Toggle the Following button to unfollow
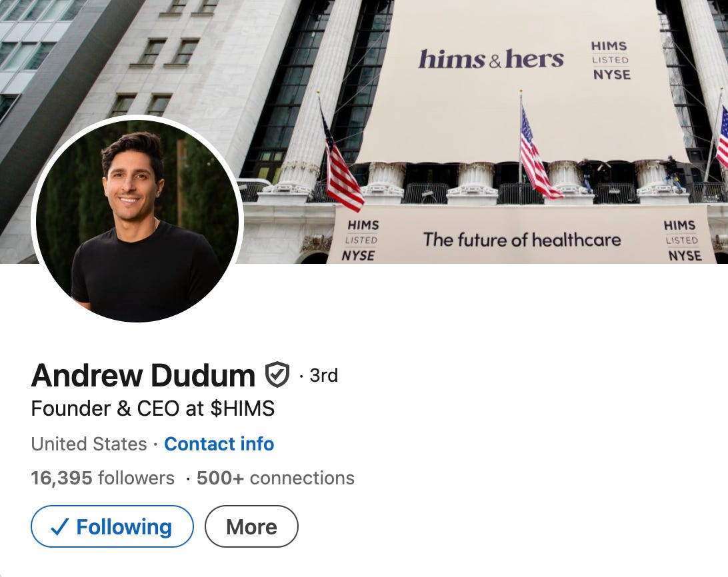 (x=112, y=526)
